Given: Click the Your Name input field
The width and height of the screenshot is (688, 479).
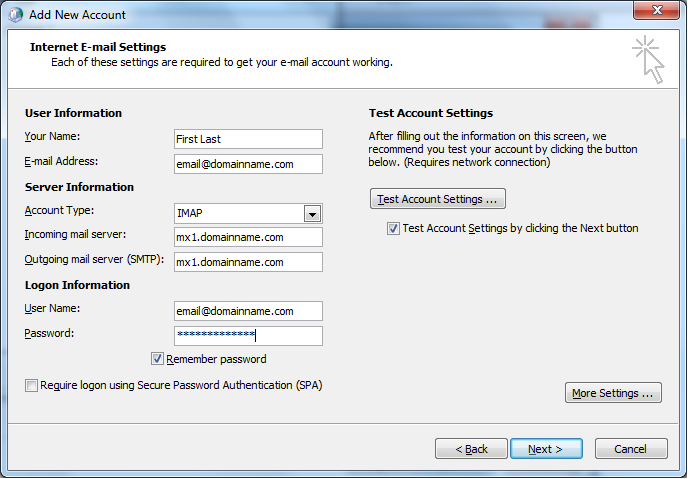Looking at the screenshot, I should tap(248, 139).
